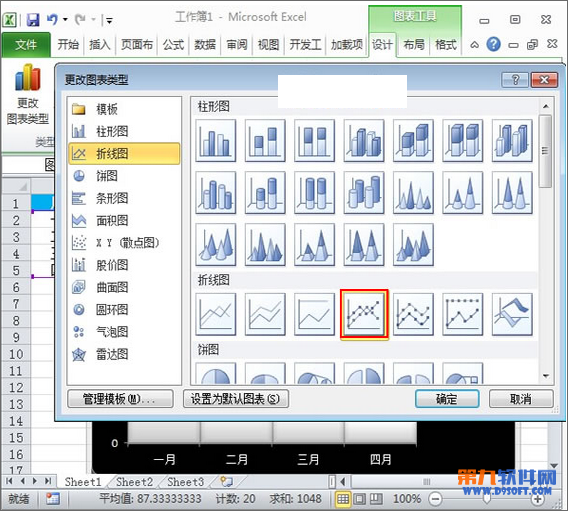This screenshot has width=568, height=511.
Task: Collapse the ribbon with caret icon
Action: [475, 45]
